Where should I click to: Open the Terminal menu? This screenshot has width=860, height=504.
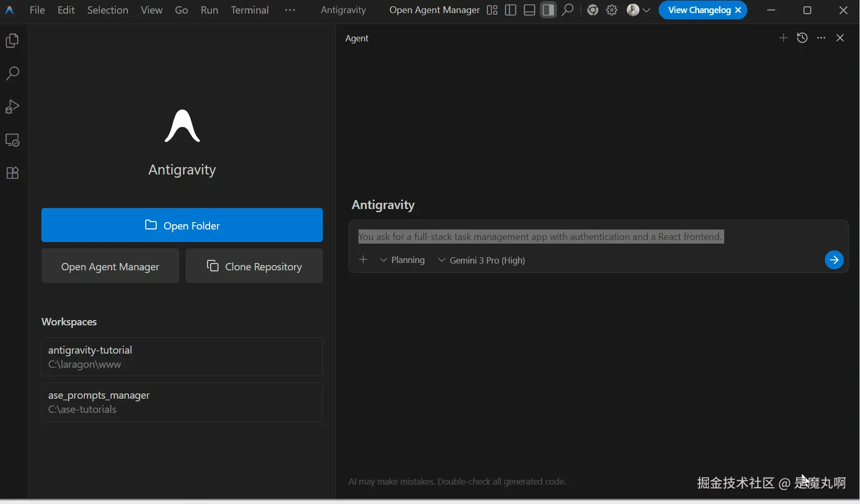click(249, 10)
